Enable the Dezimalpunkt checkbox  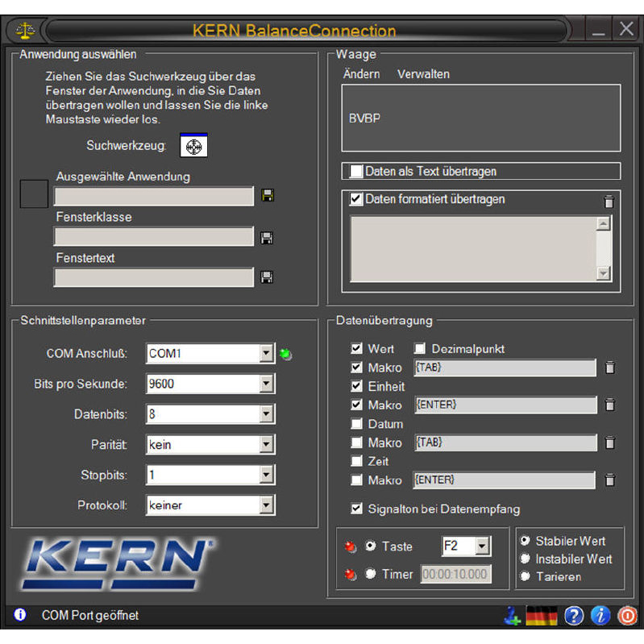(419, 349)
